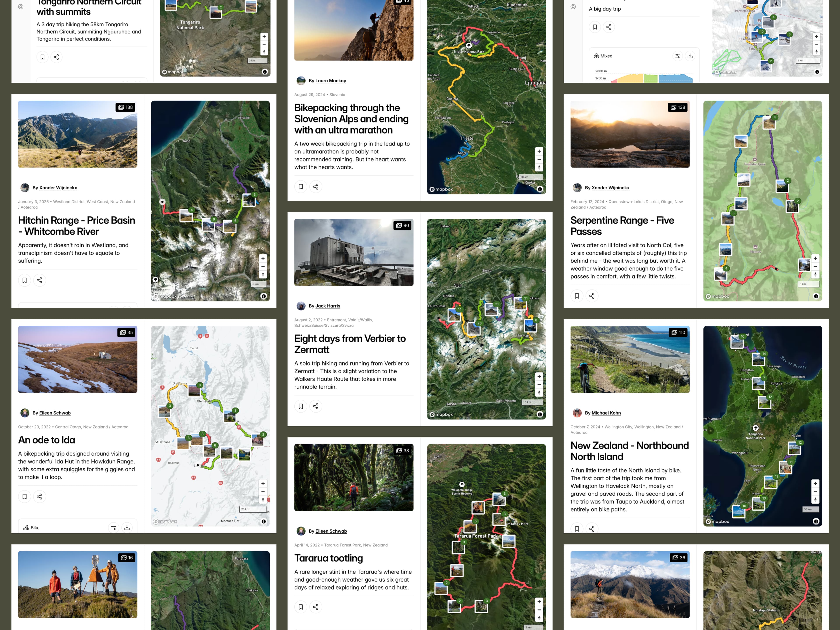This screenshot has width=840, height=630.
Task: Open author Laura Mackay's profile
Action: [x=330, y=80]
